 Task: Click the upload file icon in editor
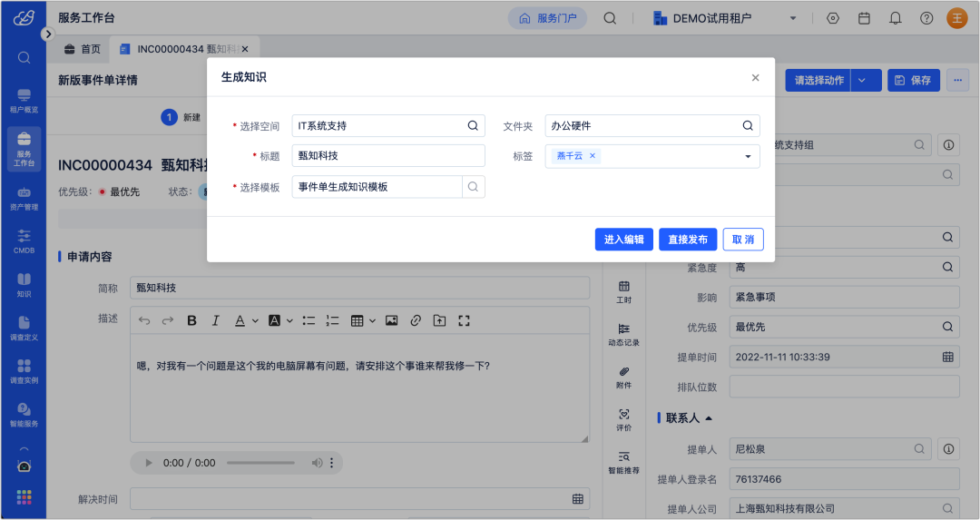point(439,320)
